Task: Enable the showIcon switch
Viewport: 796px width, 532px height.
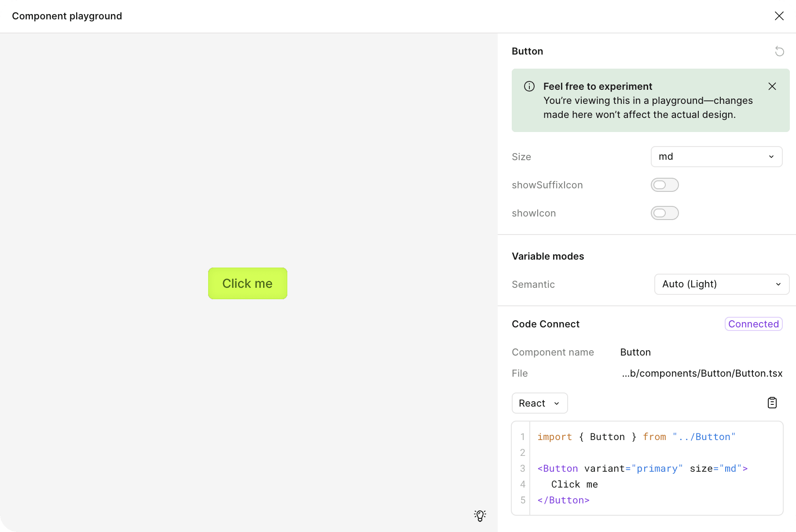Action: click(x=664, y=213)
